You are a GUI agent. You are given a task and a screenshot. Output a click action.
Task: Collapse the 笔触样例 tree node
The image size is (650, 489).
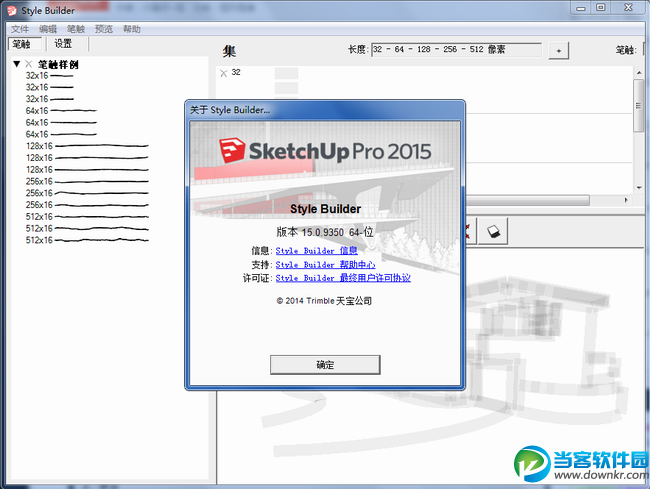17,64
